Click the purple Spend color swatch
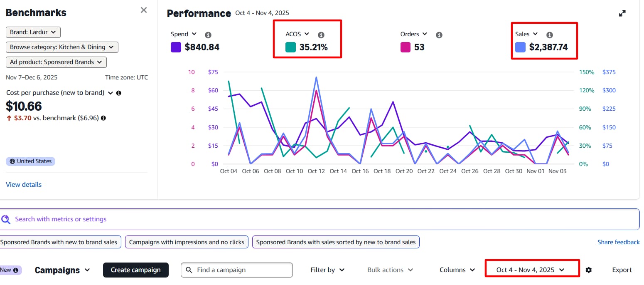This screenshot has width=644, height=285. pos(176,47)
